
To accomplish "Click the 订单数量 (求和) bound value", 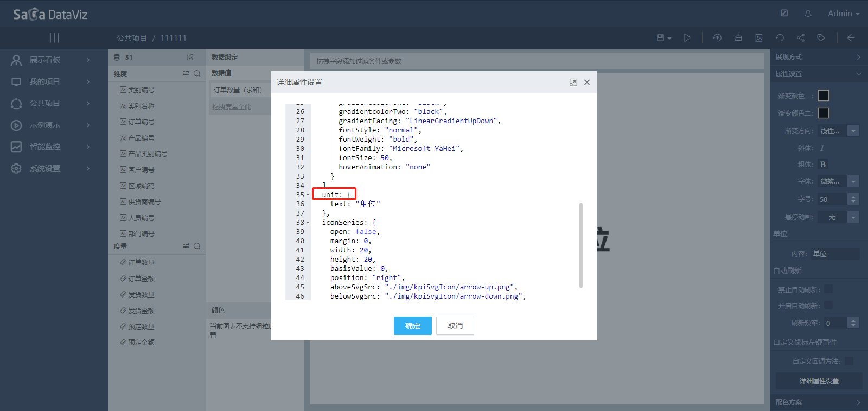I will [240, 90].
